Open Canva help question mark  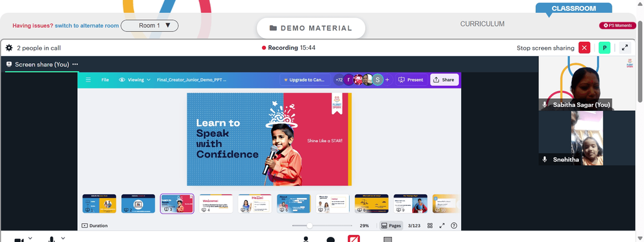coord(454,225)
